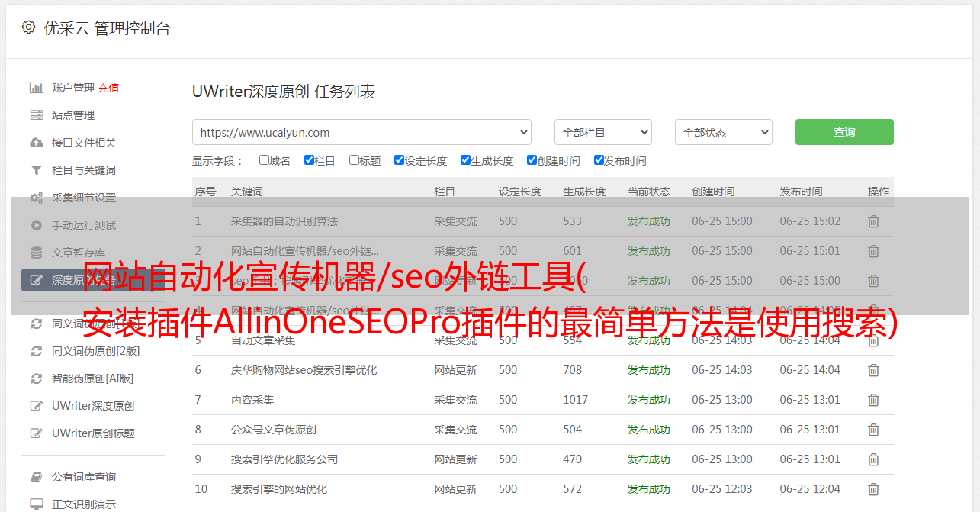
Task: Click the red 充值 link
Action: (x=108, y=88)
